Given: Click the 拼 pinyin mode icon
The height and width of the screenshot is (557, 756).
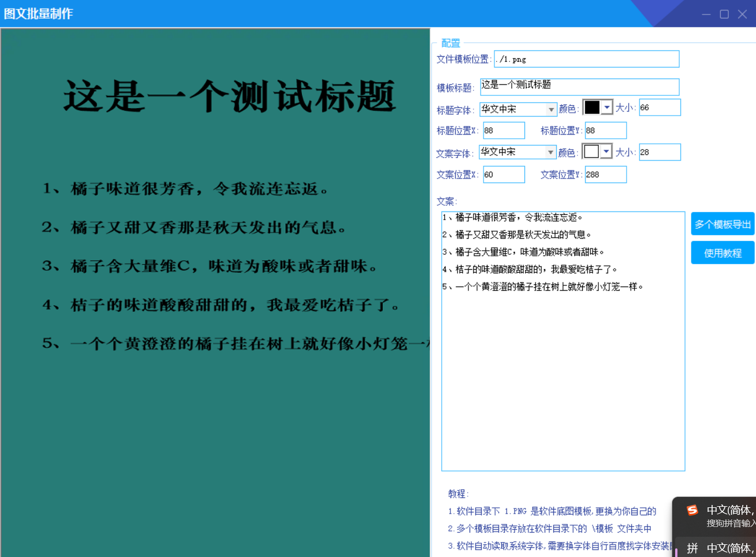Looking at the screenshot, I should (692, 548).
